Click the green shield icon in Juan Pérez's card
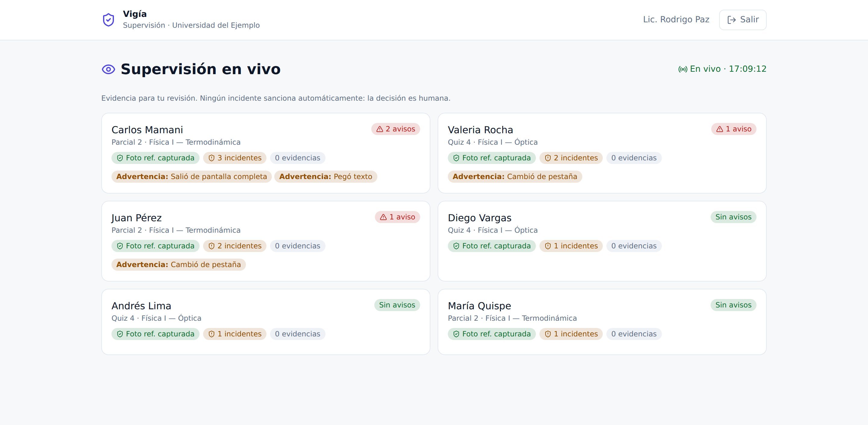The width and height of the screenshot is (868, 425). [x=120, y=246]
